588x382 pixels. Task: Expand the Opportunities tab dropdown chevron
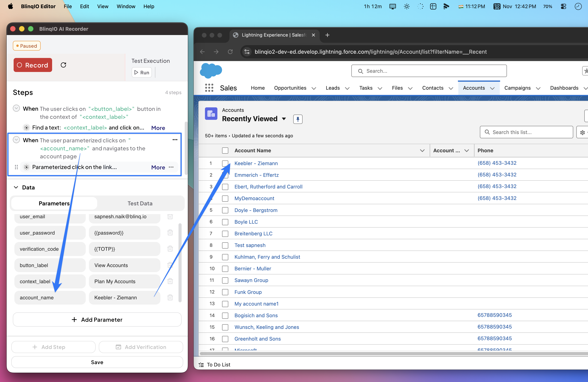click(314, 88)
